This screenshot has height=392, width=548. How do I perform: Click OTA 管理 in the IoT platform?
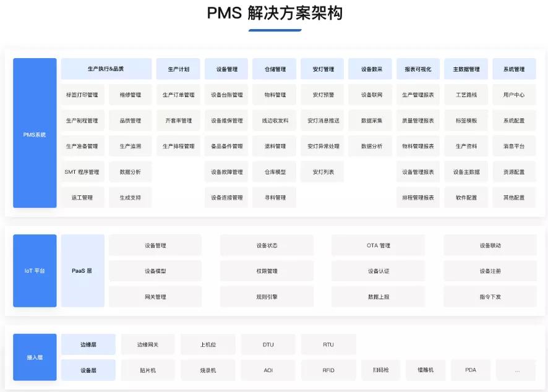click(378, 245)
